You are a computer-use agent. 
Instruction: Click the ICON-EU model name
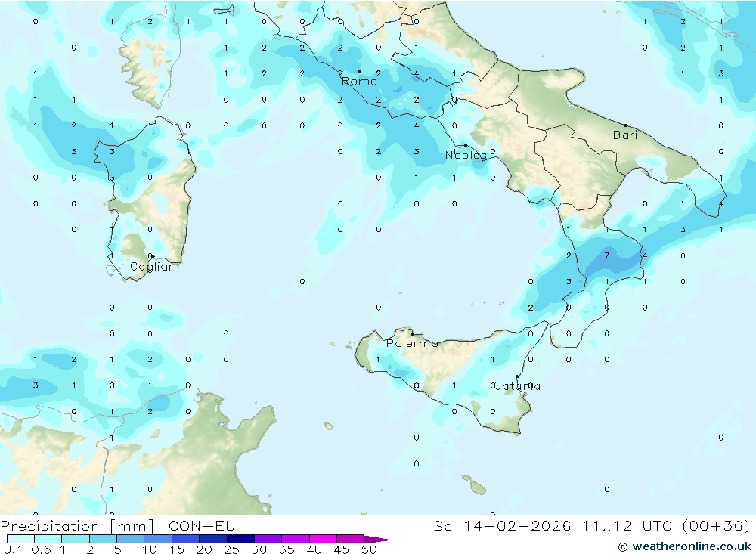click(199, 525)
